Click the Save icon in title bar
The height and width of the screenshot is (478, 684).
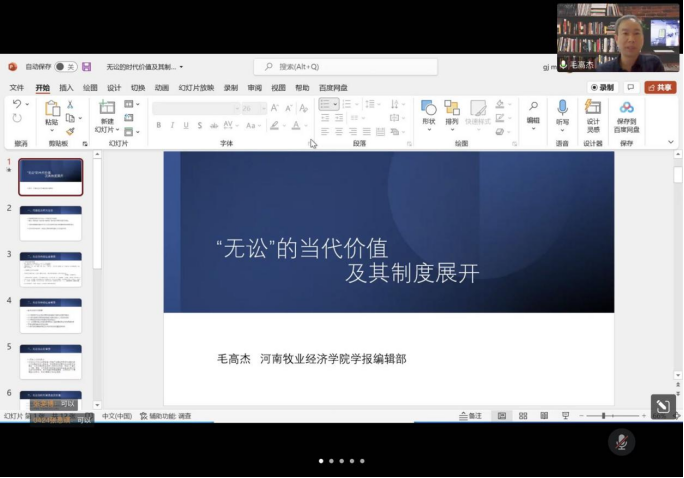point(87,67)
